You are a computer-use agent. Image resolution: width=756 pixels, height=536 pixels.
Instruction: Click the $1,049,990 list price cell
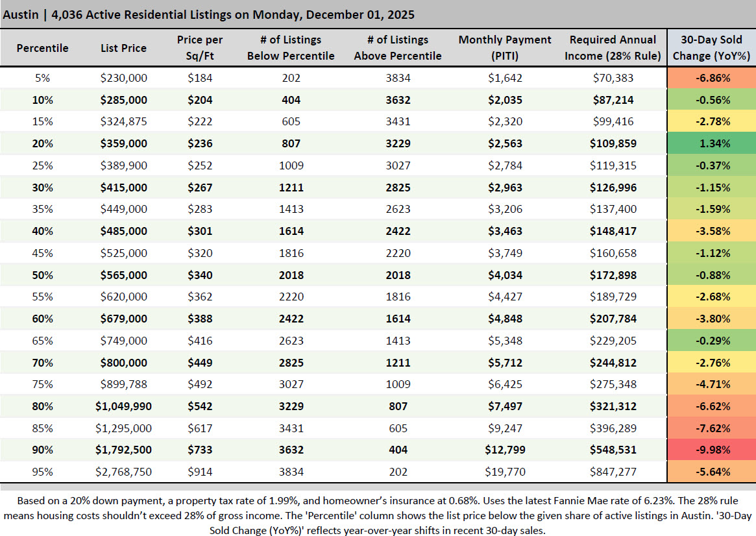coord(123,406)
